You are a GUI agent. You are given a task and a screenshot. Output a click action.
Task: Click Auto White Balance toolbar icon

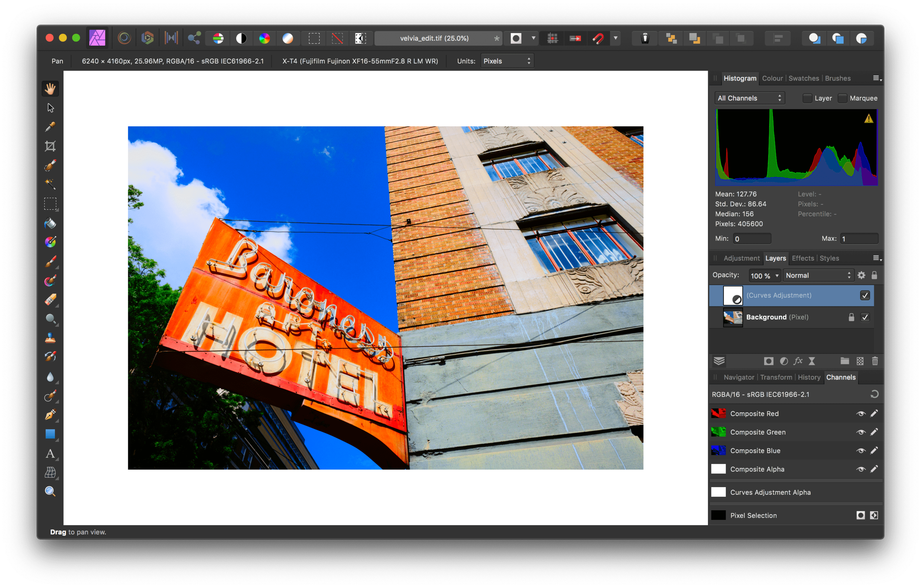pos(288,38)
